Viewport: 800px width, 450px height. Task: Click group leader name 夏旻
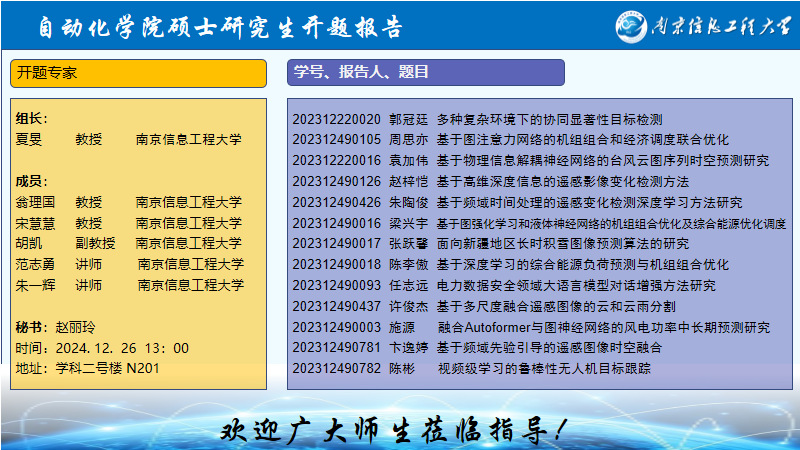tap(30, 140)
